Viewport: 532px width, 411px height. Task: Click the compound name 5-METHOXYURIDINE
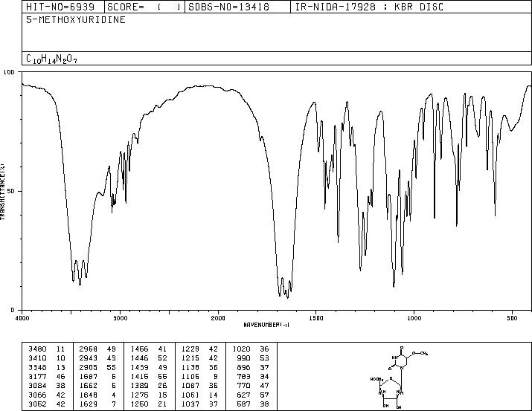pyautogui.click(x=76, y=20)
